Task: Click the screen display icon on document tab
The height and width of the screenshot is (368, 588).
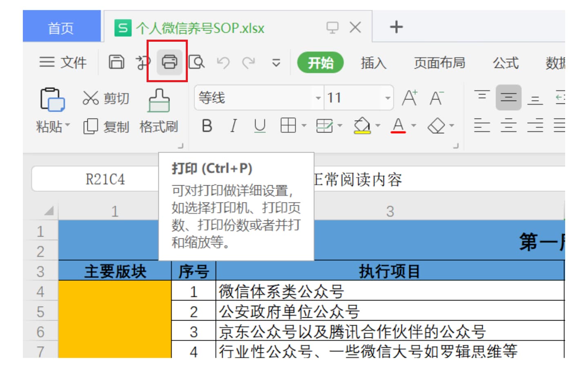Action: (332, 28)
